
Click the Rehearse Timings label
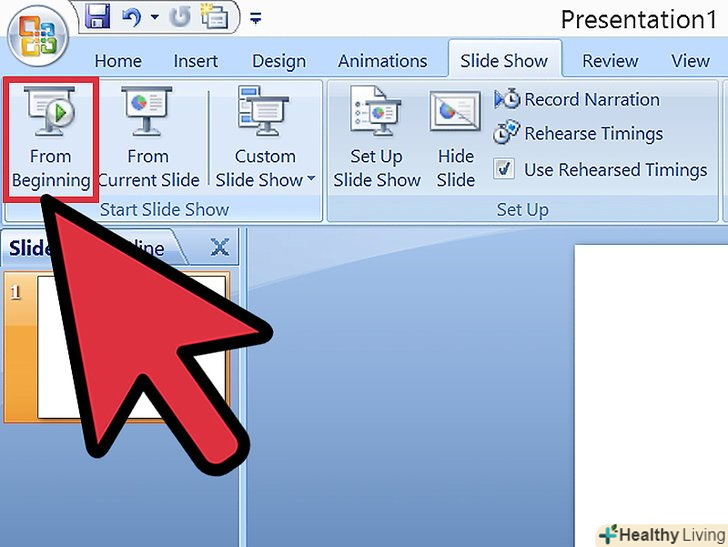pos(594,134)
